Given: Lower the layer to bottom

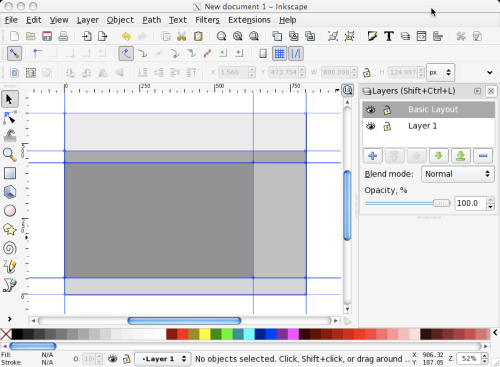Looking at the screenshot, I should (x=461, y=156).
